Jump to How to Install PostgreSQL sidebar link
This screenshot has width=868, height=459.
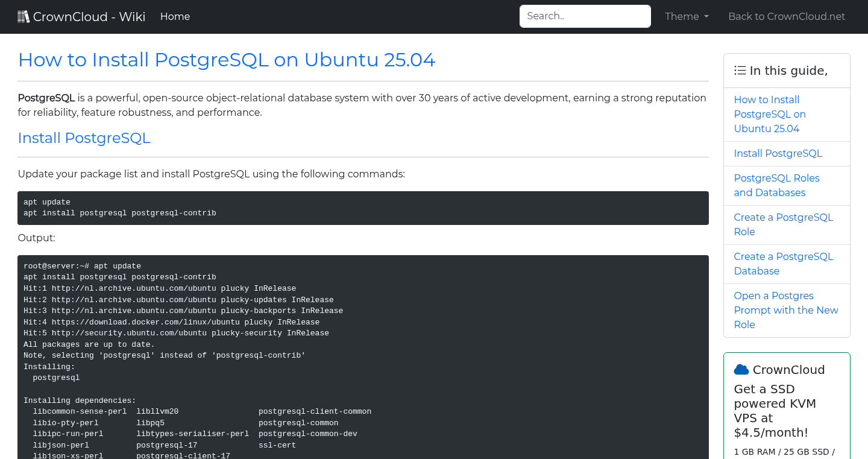[x=770, y=114]
